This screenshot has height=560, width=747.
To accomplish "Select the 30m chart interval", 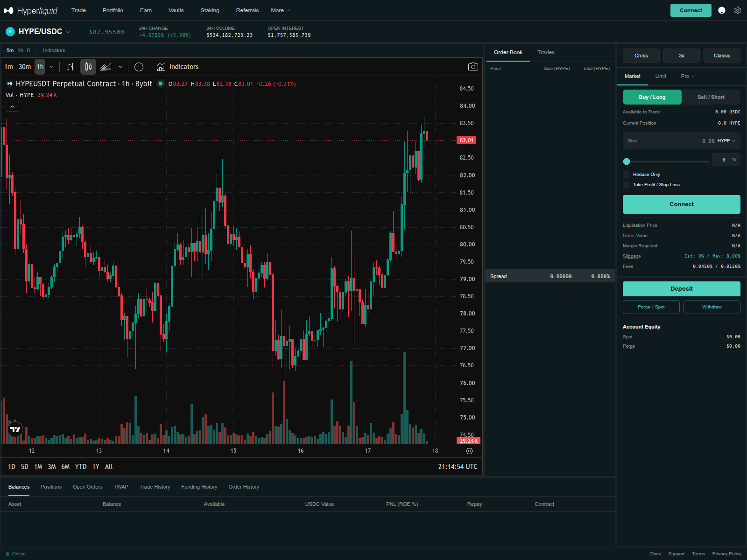I will pos(25,67).
